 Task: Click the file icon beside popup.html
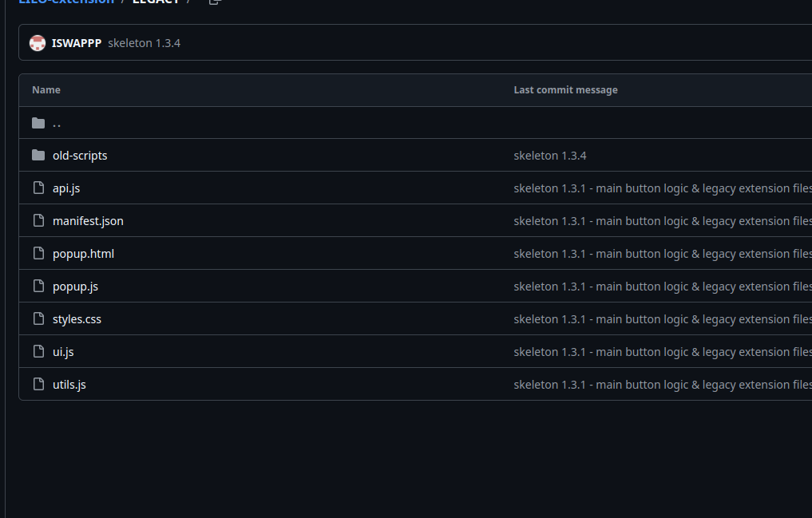pos(38,253)
